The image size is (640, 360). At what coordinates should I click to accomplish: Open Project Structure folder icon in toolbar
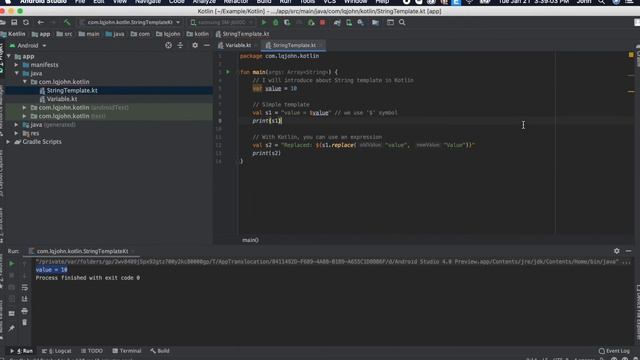click(375, 22)
